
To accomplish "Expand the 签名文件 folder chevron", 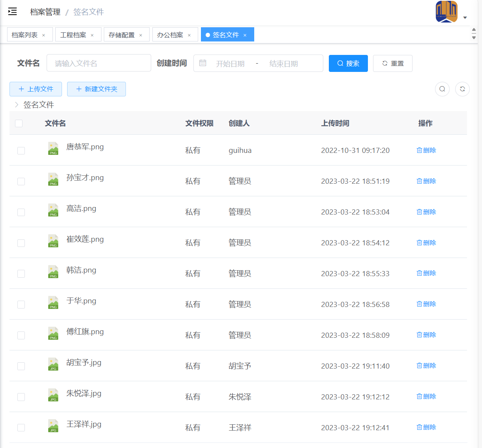I will [x=17, y=105].
